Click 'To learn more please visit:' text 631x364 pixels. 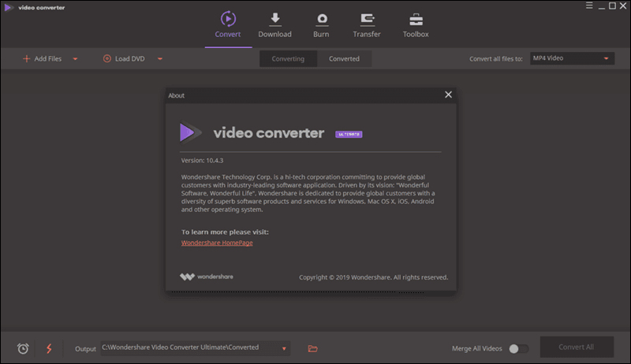(x=225, y=232)
